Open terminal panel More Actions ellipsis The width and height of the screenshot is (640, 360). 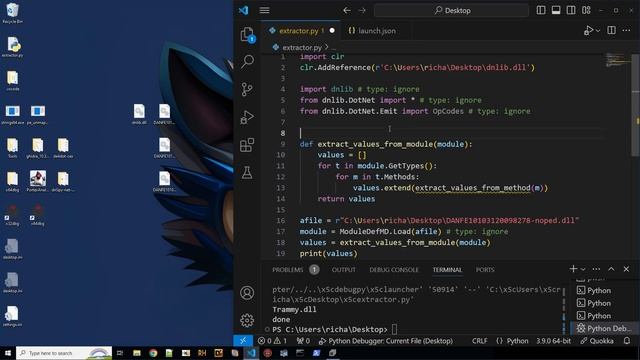tap(596, 269)
